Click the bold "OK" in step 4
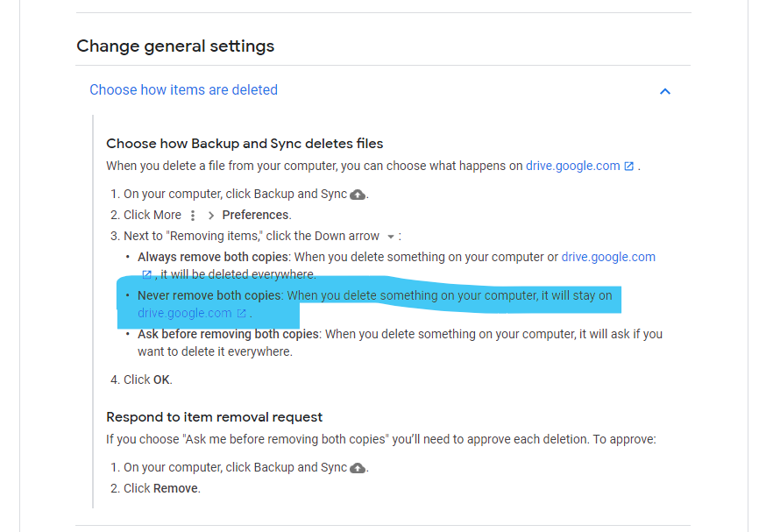The image size is (766, 532). click(x=161, y=379)
